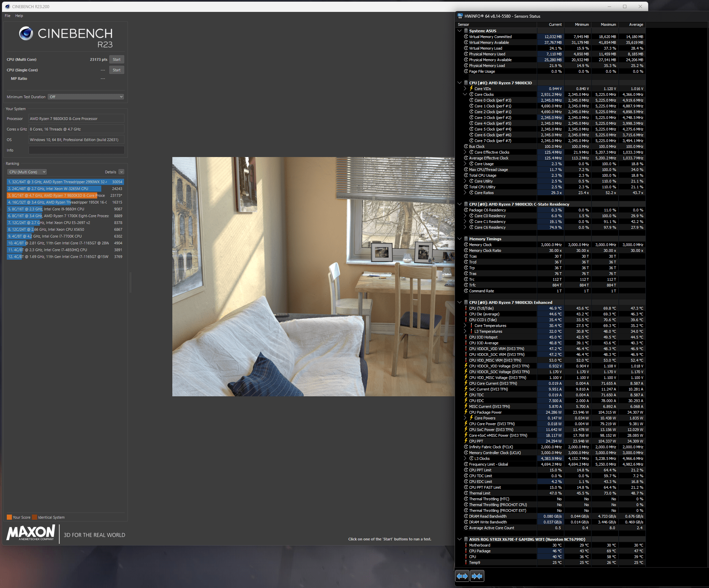Click the Cinebench panel splitter handle

tap(130, 282)
